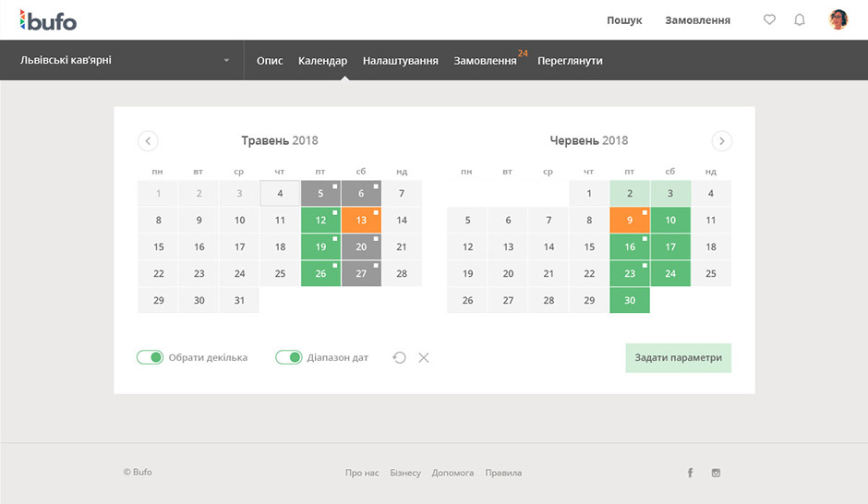Go to previous month arrow
This screenshot has height=504, width=868.
coord(148,141)
